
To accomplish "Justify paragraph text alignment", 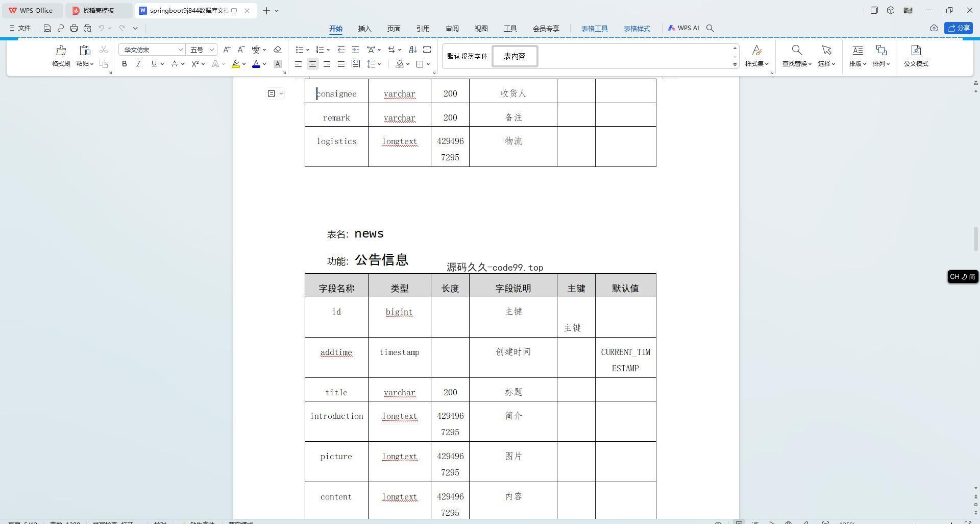I will (x=341, y=64).
